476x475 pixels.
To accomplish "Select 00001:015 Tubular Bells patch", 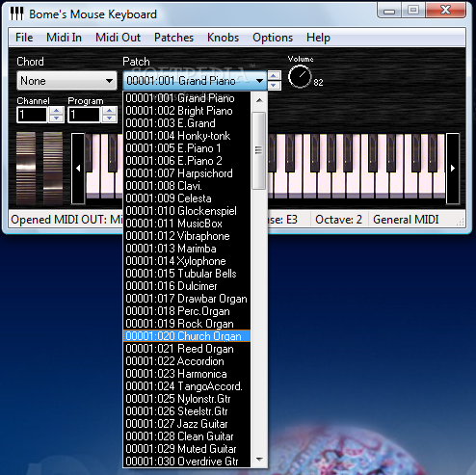I will pyautogui.click(x=187, y=274).
